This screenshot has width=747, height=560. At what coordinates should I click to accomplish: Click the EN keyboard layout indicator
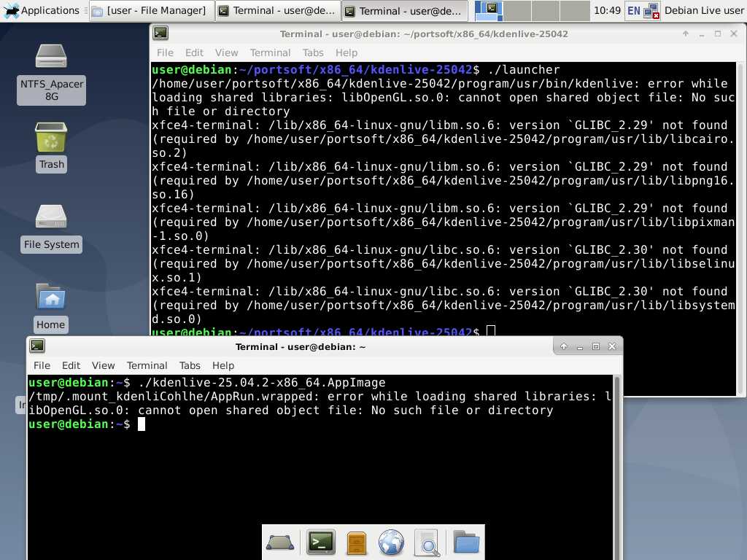tap(634, 10)
